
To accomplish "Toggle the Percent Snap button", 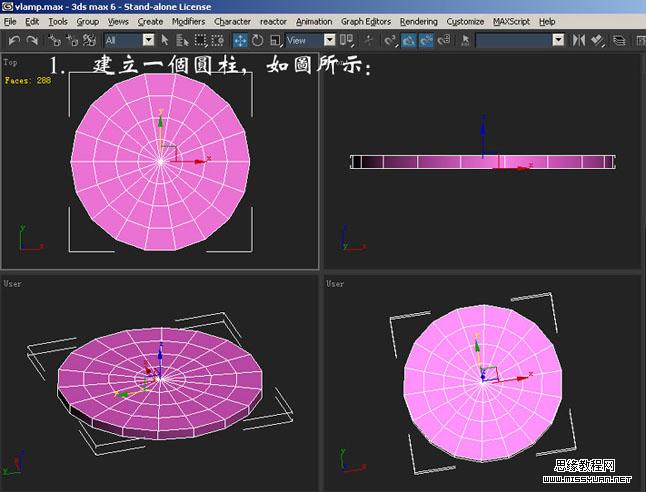I will [x=426, y=40].
